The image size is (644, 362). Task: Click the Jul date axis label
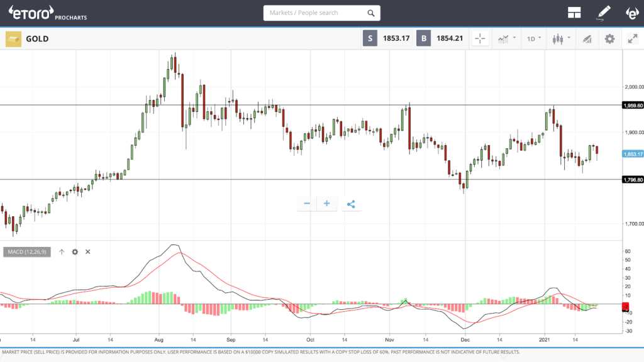(76, 340)
